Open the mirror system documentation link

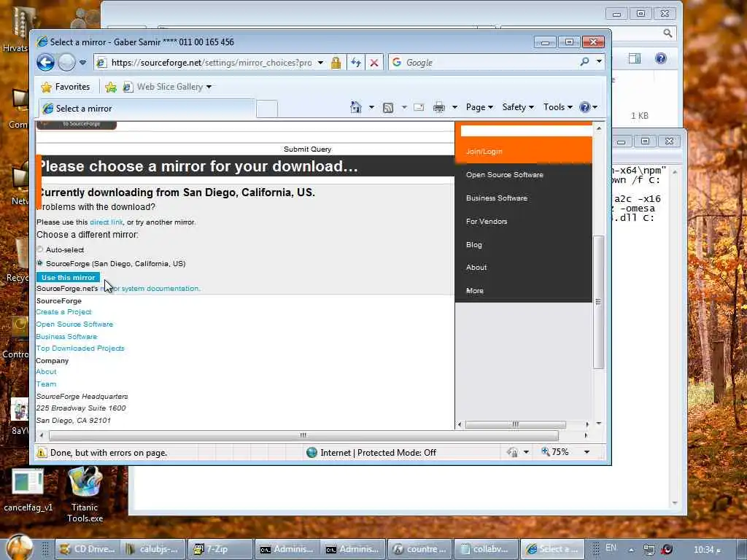pos(150,289)
